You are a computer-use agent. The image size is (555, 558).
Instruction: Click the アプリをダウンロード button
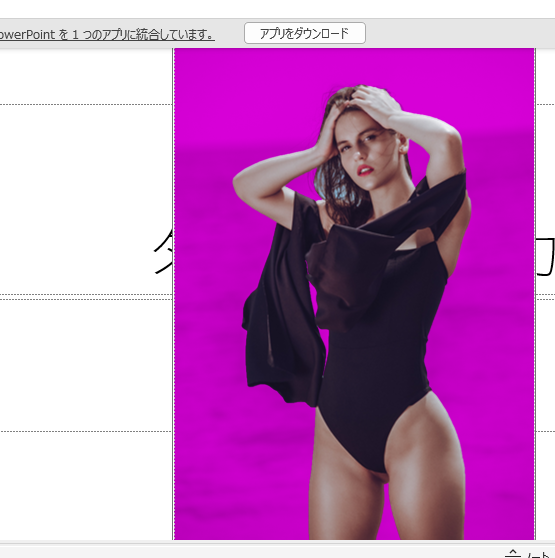tap(305, 33)
